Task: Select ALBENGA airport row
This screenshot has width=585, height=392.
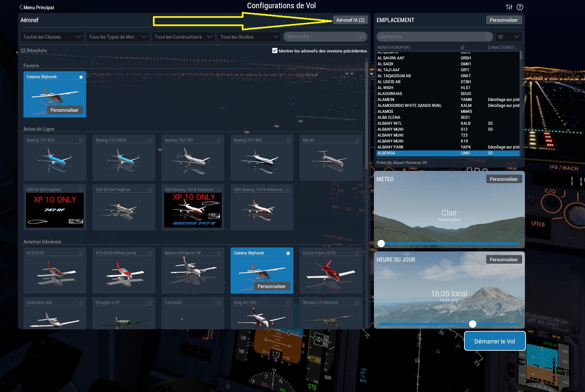Action: click(448, 153)
